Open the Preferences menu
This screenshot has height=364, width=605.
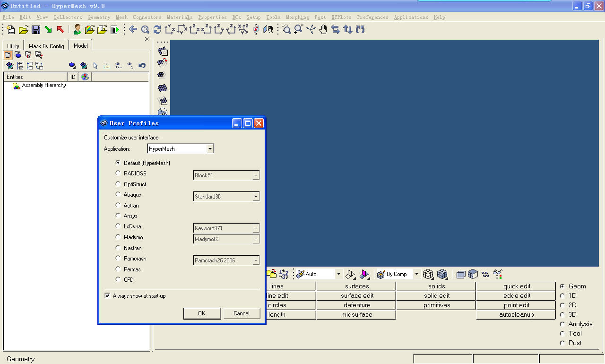pos(372,17)
